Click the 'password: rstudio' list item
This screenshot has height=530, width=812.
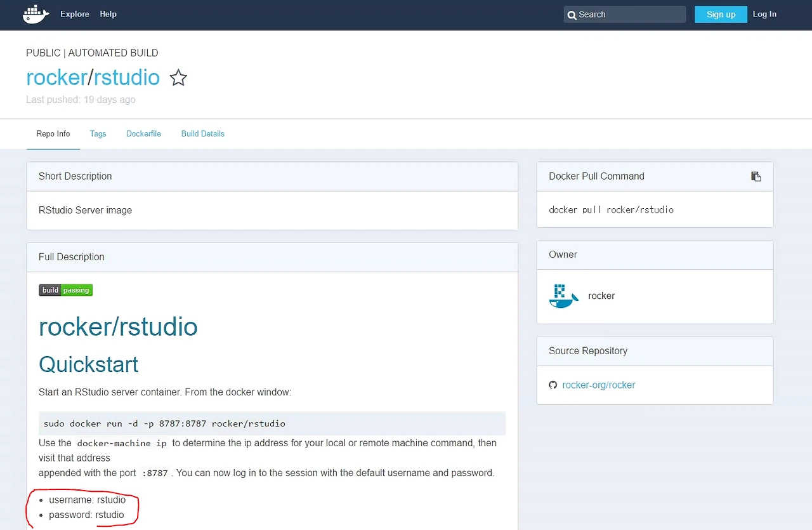[x=87, y=515]
